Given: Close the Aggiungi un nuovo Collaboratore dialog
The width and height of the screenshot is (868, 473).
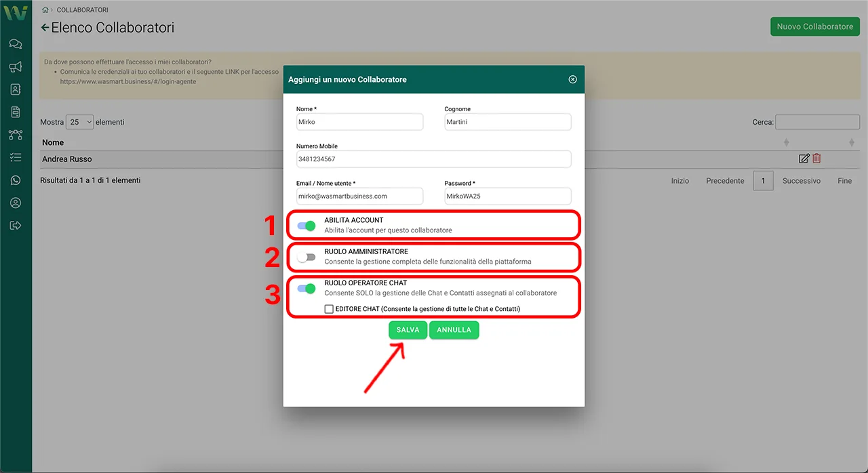Looking at the screenshot, I should point(572,79).
